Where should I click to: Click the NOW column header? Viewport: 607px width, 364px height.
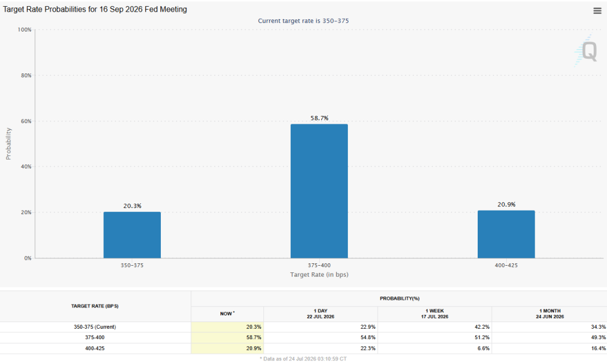[x=227, y=314]
